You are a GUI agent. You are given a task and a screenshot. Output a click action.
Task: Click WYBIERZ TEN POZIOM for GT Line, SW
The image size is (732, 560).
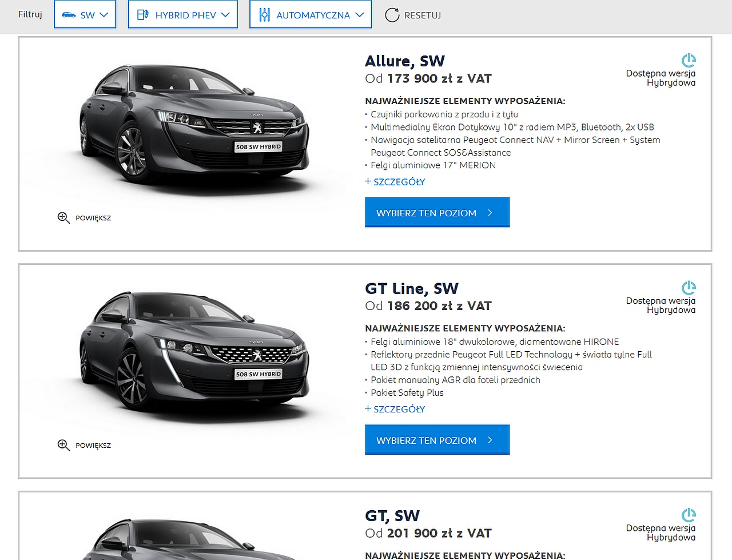click(x=437, y=439)
